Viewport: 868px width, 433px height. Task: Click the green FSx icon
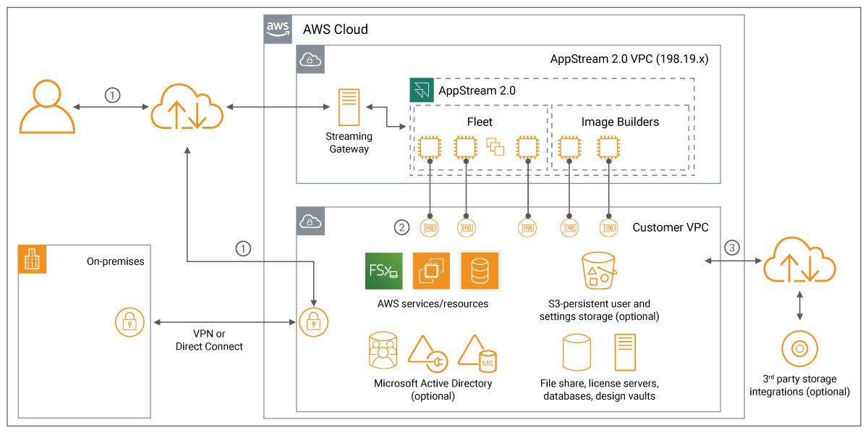[x=383, y=272]
